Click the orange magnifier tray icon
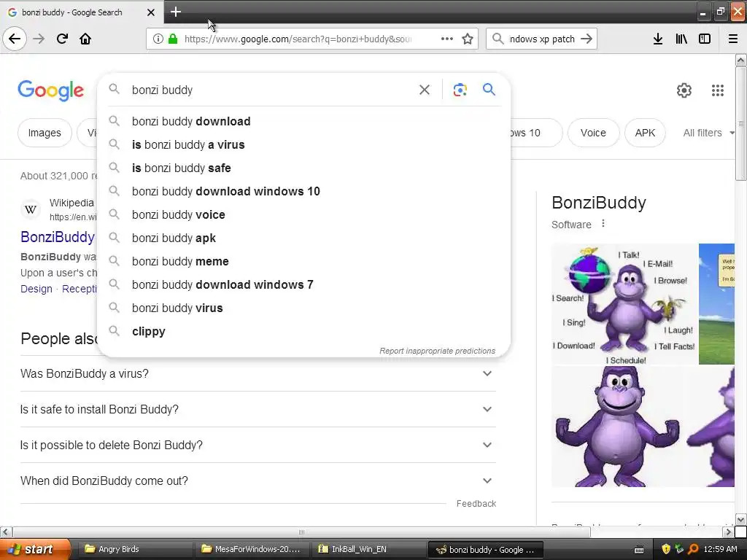Viewport: 747px width, 560px height. (693, 549)
